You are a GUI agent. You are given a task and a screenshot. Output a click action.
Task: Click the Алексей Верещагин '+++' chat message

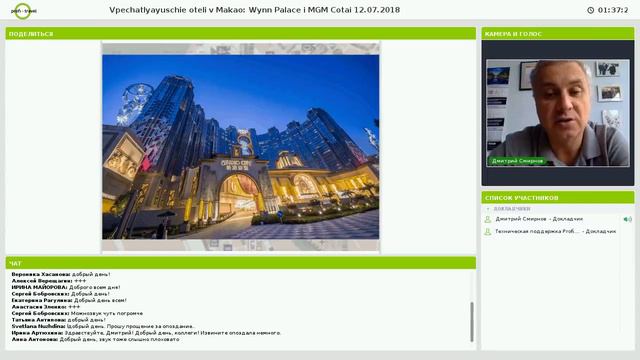point(49,281)
